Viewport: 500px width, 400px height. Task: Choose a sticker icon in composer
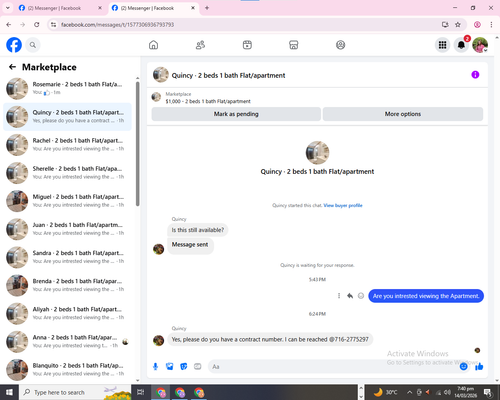184,367
